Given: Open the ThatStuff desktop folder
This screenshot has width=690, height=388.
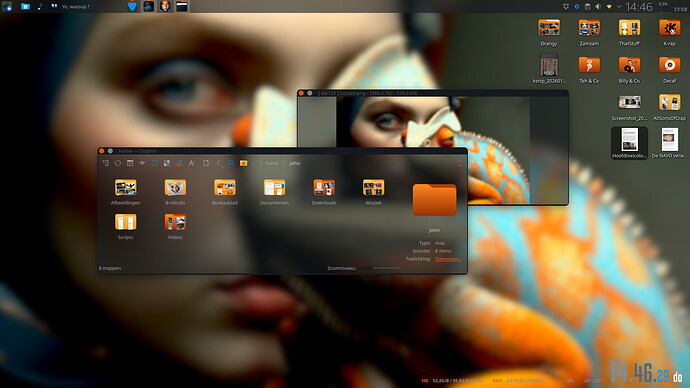Looking at the screenshot, I should 629,32.
